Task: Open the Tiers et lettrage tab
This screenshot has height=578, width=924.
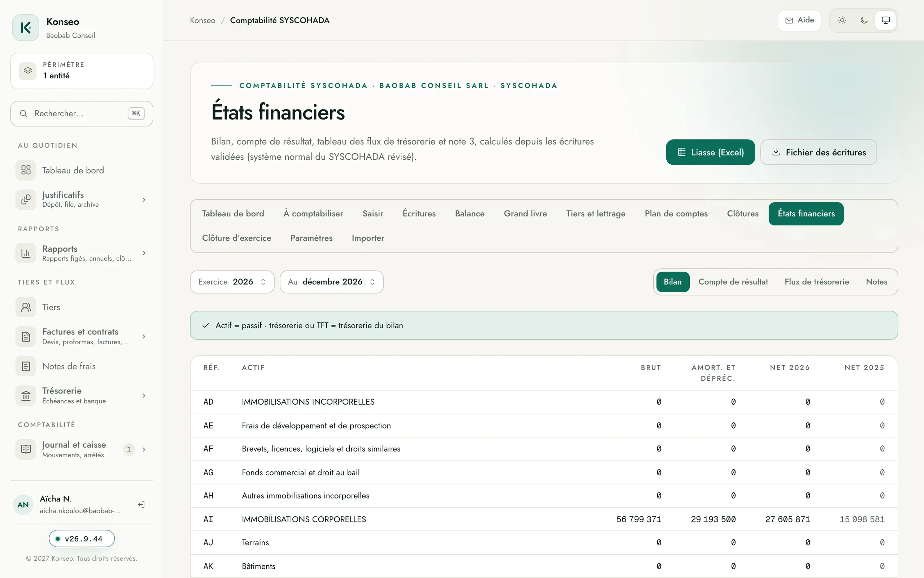Action: pyautogui.click(x=596, y=214)
